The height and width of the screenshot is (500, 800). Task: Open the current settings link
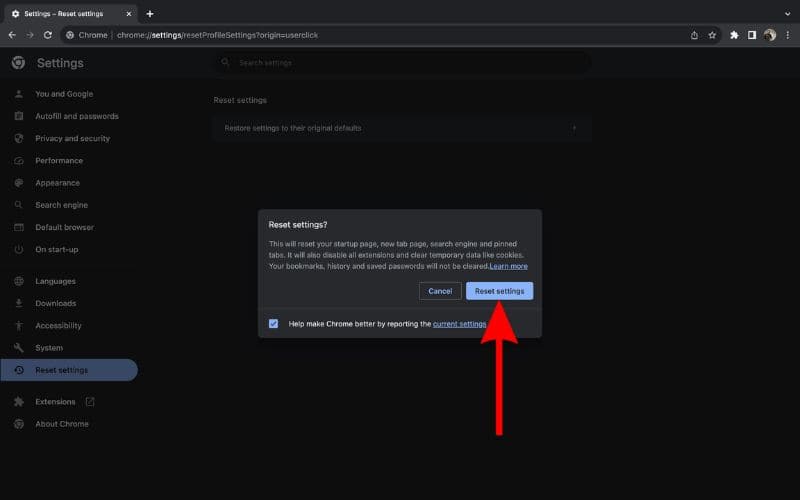(459, 324)
